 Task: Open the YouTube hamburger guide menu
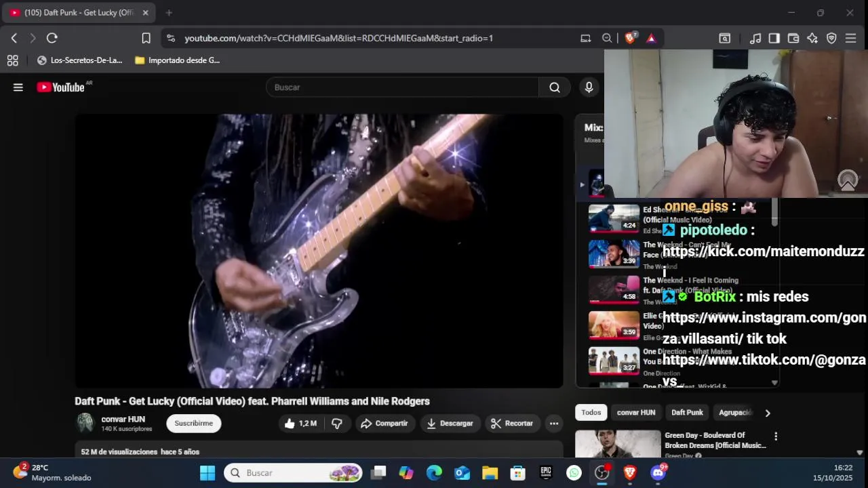(x=18, y=87)
